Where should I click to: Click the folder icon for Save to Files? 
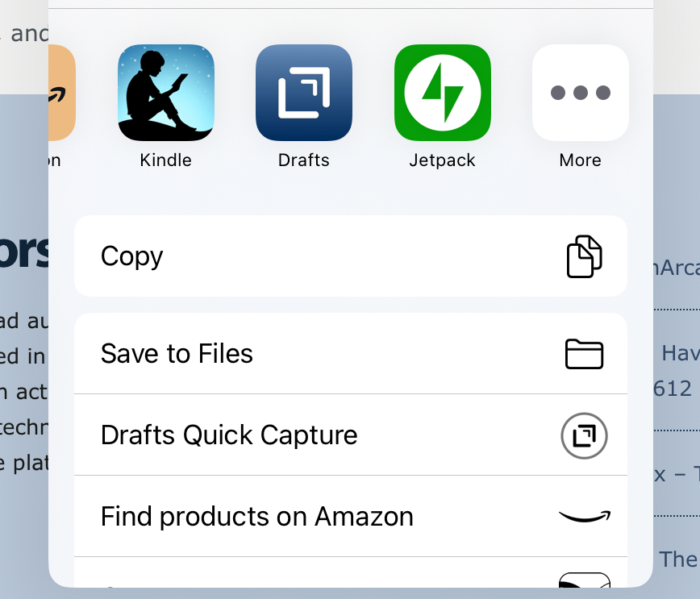pos(584,354)
